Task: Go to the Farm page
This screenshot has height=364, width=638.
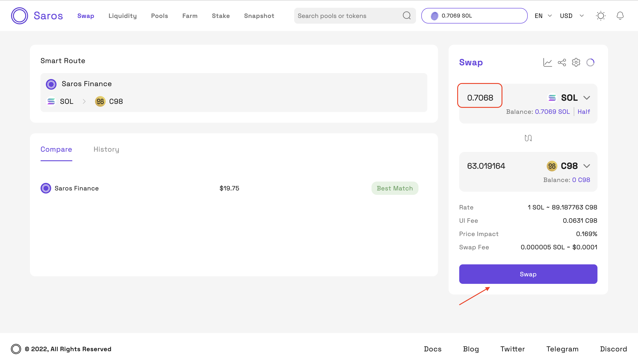Action: click(x=190, y=16)
